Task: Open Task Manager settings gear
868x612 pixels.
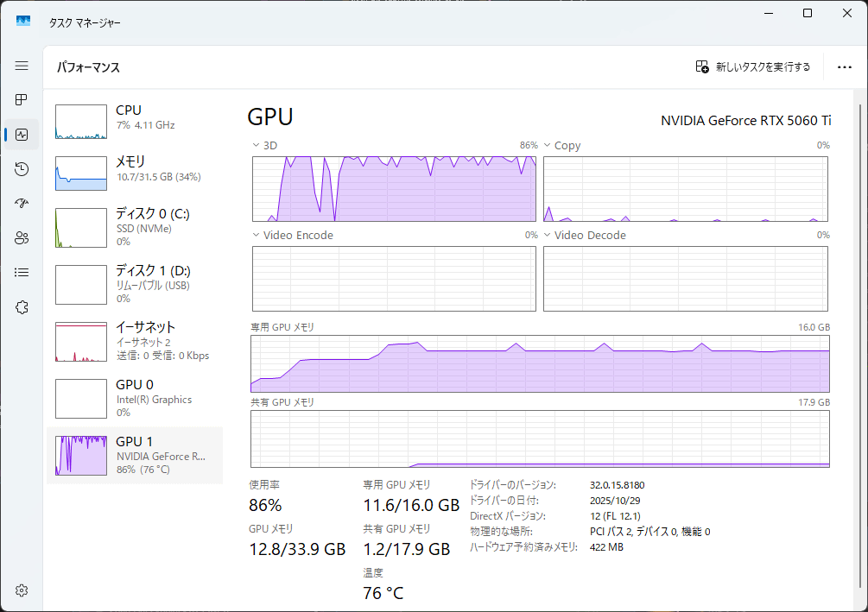Action: 22,590
